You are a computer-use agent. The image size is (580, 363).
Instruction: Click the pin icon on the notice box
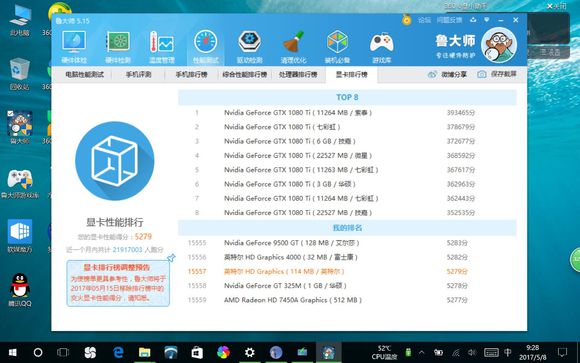171,258
